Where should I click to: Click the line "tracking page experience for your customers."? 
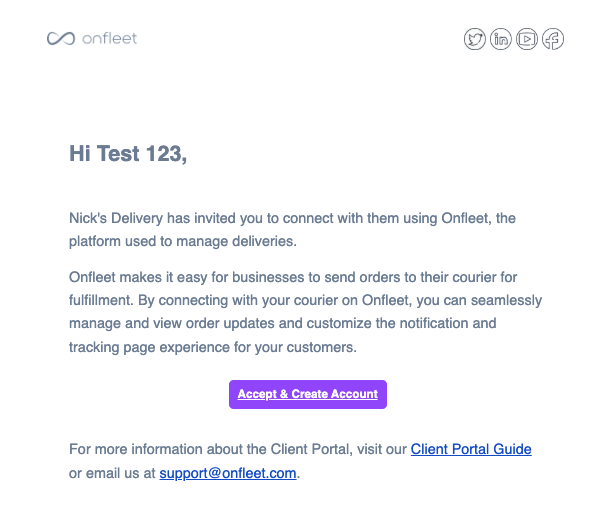pyautogui.click(x=213, y=347)
